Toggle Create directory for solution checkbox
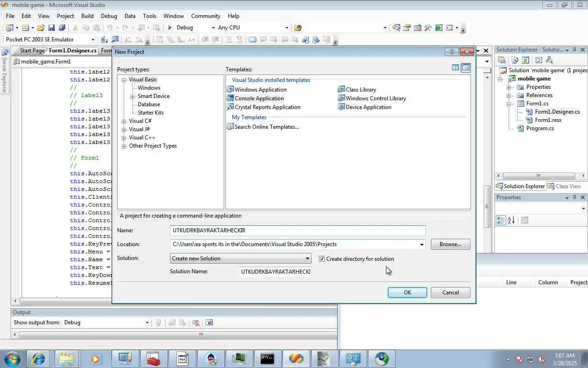Viewport: 588px width, 368px height. click(322, 259)
